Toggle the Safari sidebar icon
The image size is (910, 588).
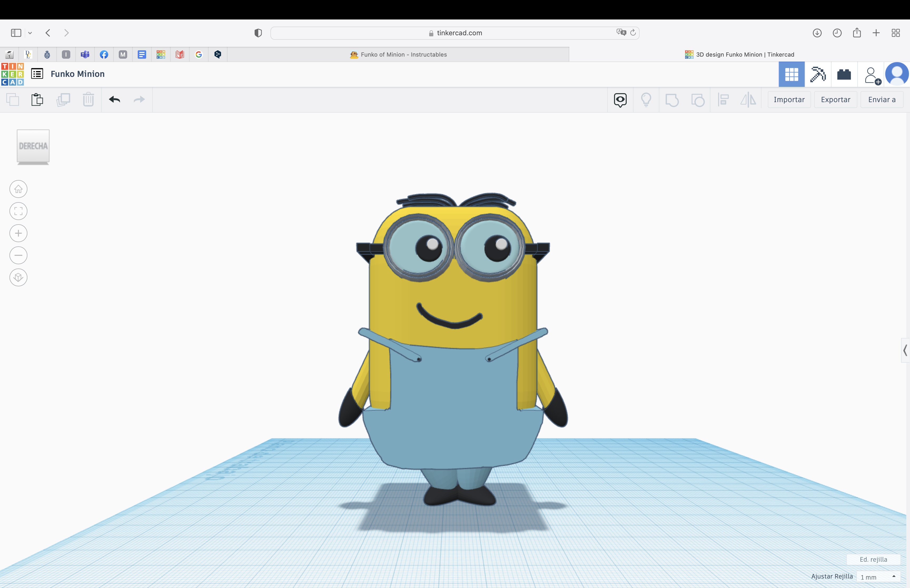16,33
